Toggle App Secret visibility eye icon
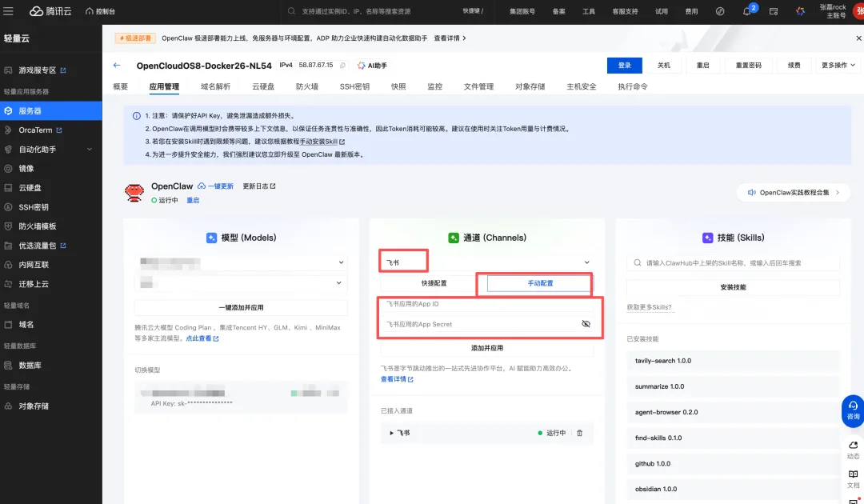Image resolution: width=864 pixels, height=504 pixels. (586, 324)
